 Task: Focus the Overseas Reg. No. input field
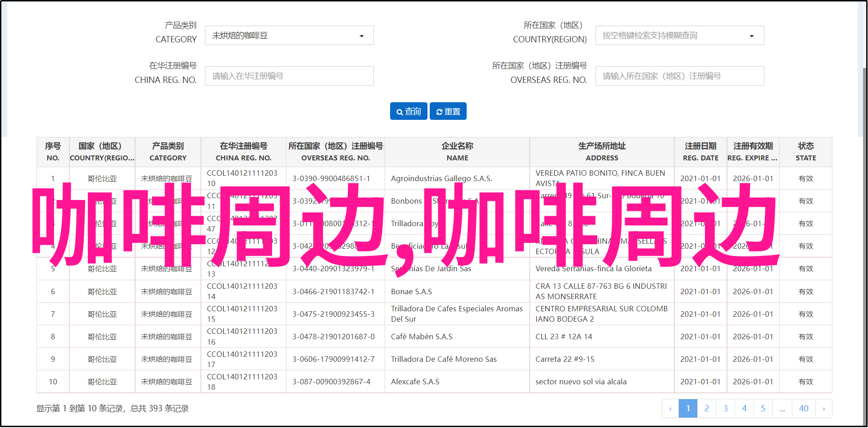(680, 76)
